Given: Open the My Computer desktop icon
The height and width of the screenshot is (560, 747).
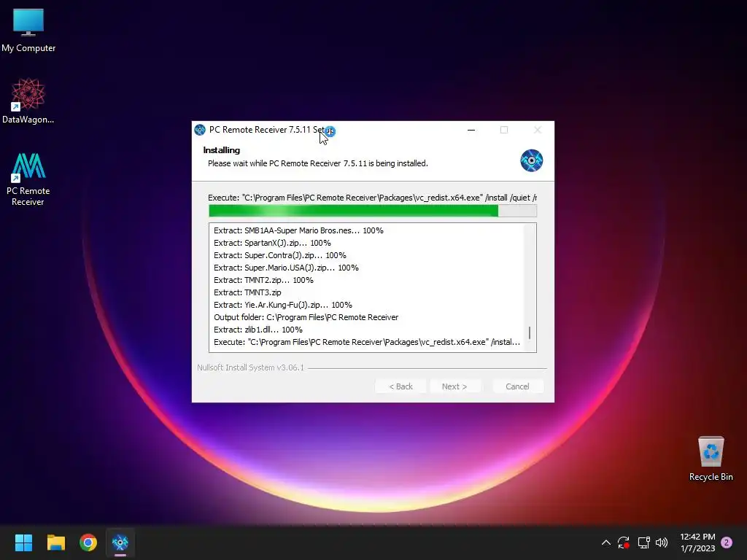Looking at the screenshot, I should click(x=28, y=31).
